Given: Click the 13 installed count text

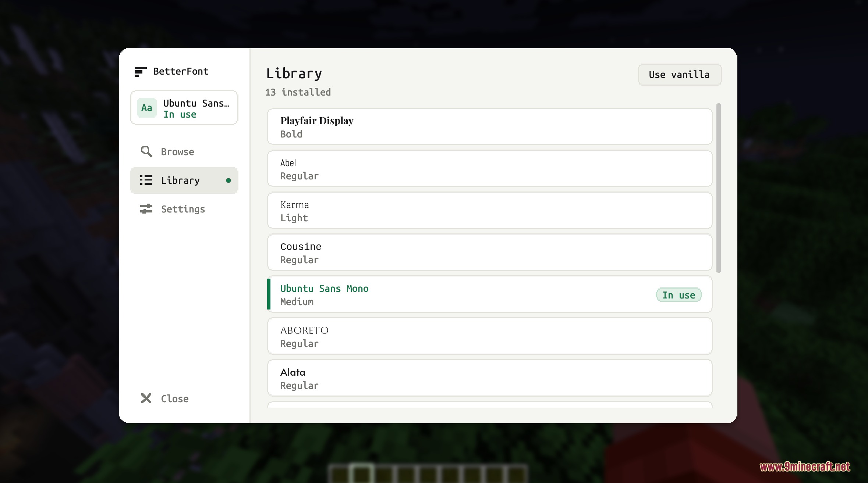Looking at the screenshot, I should pos(298,92).
